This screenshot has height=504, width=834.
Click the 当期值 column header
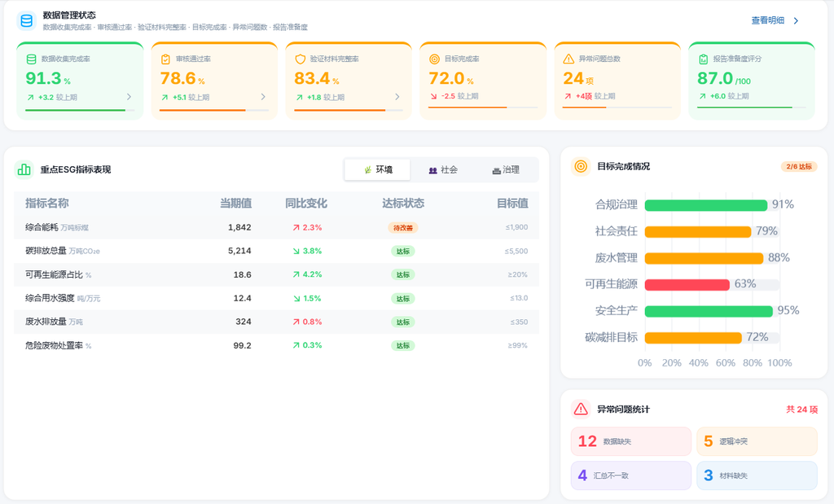point(235,203)
